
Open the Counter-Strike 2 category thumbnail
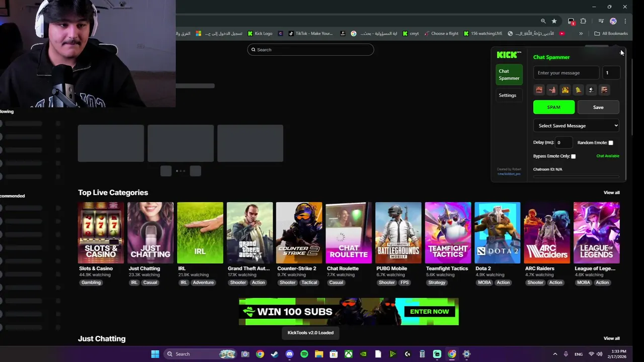tap(299, 233)
